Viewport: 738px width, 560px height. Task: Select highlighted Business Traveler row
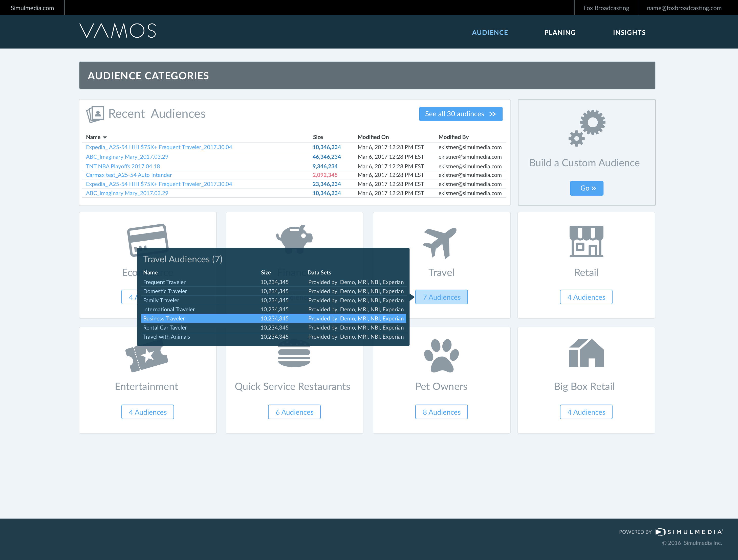click(273, 318)
